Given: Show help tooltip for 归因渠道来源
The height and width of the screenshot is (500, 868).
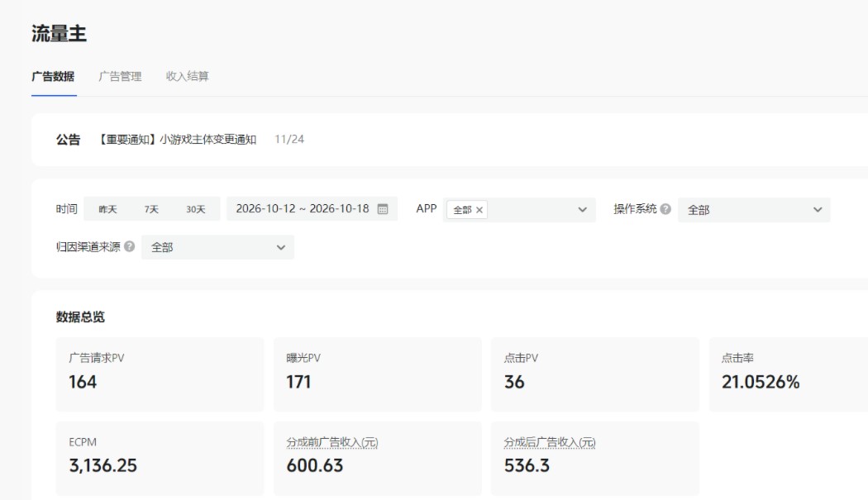Looking at the screenshot, I should (x=130, y=246).
